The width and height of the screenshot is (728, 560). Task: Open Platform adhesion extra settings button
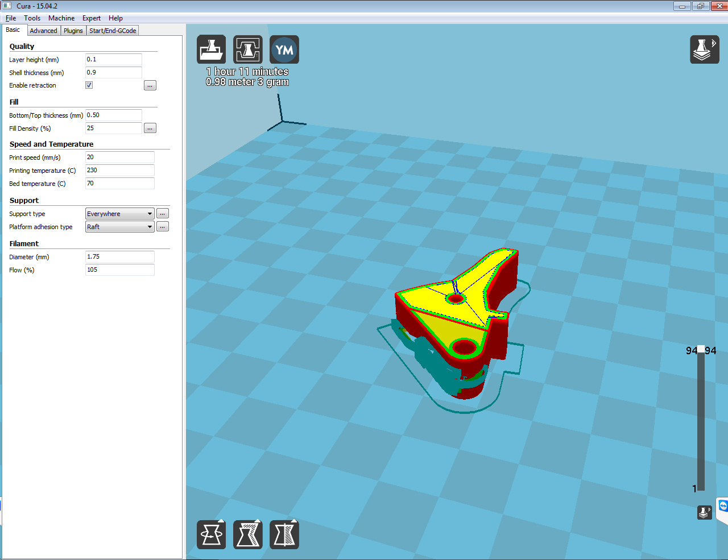coord(163,227)
